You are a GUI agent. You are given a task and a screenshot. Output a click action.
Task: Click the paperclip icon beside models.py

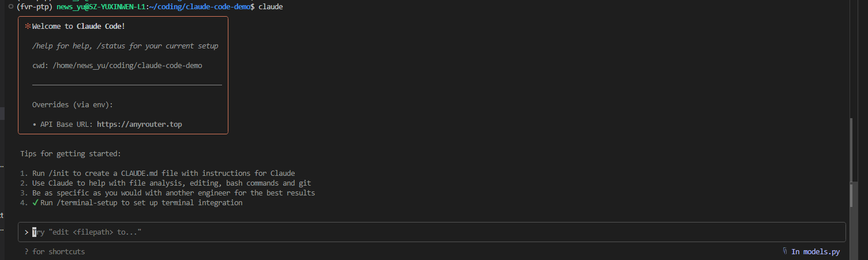pyautogui.click(x=786, y=251)
